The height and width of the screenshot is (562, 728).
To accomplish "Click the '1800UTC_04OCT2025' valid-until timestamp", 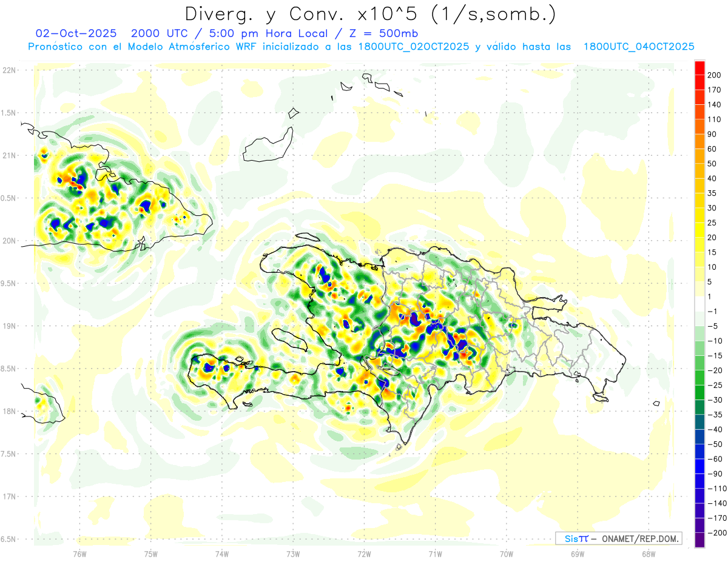I will (x=639, y=47).
